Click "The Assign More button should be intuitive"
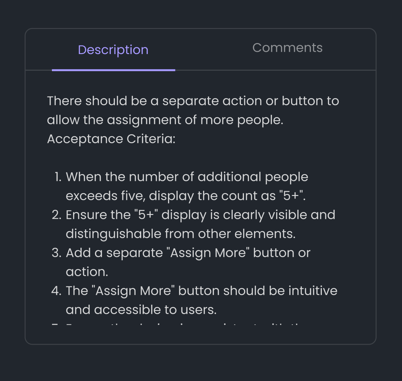The width and height of the screenshot is (402, 381). pos(201,291)
